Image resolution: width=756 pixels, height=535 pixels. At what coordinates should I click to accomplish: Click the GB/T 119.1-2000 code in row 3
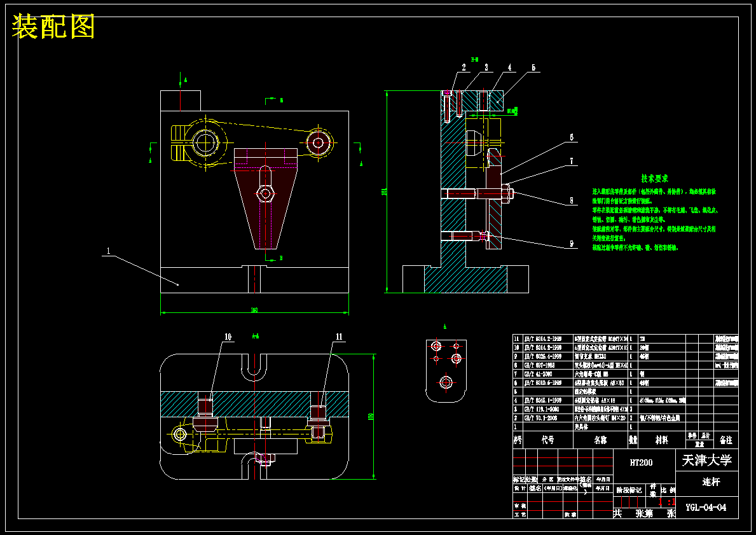pyautogui.click(x=542, y=409)
